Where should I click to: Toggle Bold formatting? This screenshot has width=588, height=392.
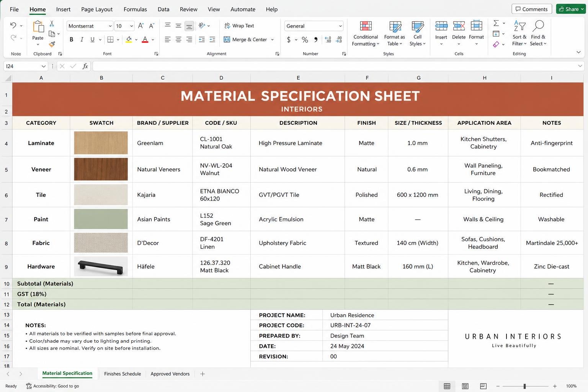click(71, 39)
